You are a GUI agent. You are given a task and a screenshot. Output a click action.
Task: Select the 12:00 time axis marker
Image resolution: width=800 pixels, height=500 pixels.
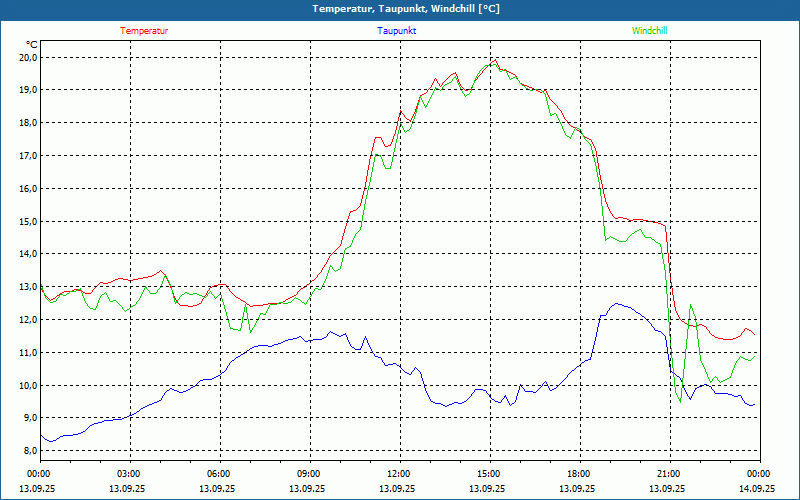click(x=399, y=474)
